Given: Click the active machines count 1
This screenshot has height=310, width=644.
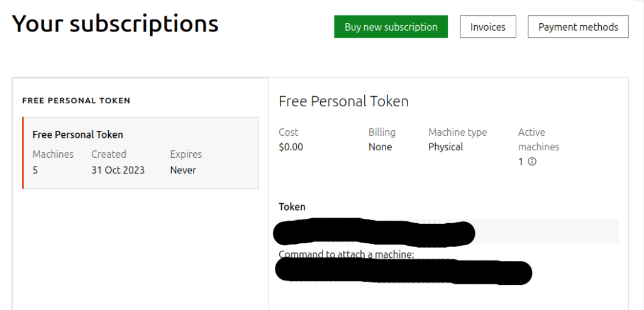Looking at the screenshot, I should click(521, 162).
